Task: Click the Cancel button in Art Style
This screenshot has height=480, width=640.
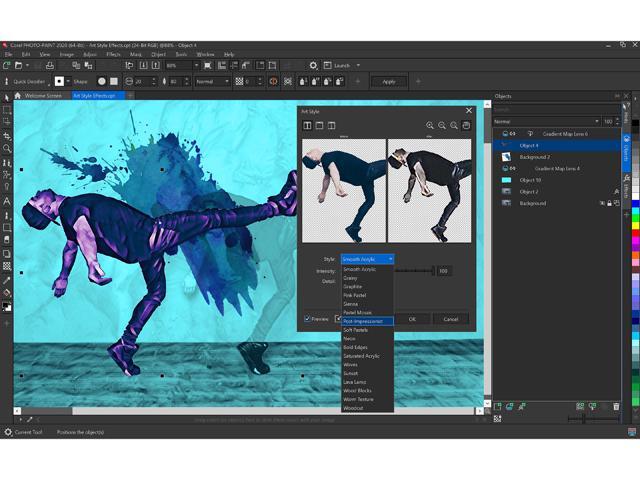Action: pyautogui.click(x=450, y=319)
